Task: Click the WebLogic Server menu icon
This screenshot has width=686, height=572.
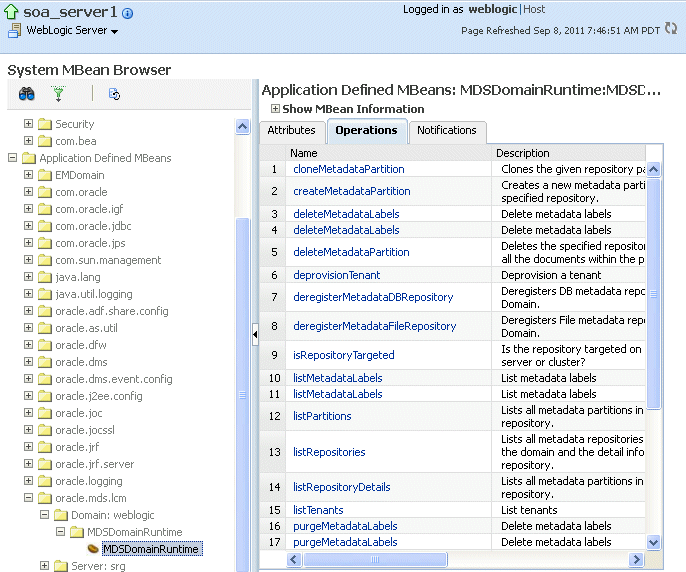Action: tap(14, 31)
